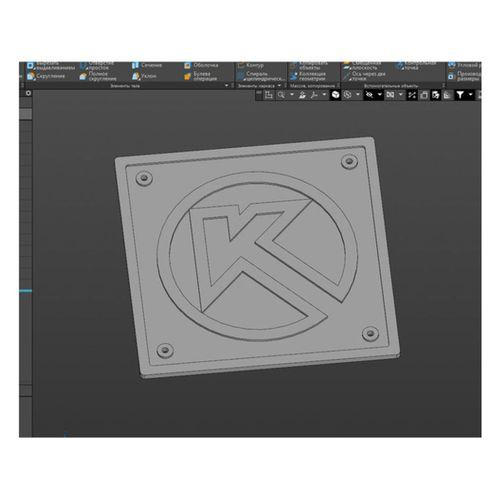Click the view orientation icon
The image size is (500, 500).
(302, 95)
